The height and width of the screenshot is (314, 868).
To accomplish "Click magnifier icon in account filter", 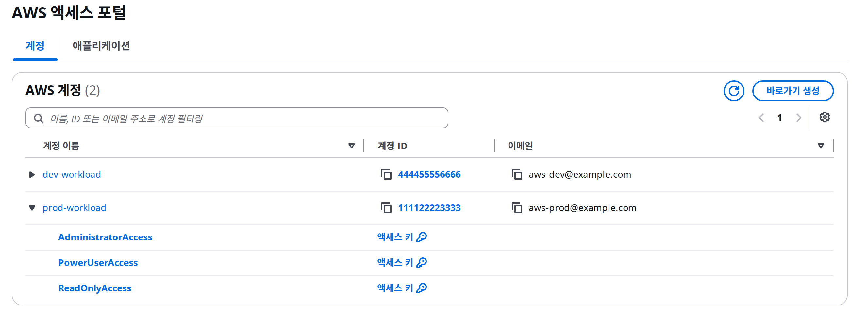I will [x=39, y=118].
